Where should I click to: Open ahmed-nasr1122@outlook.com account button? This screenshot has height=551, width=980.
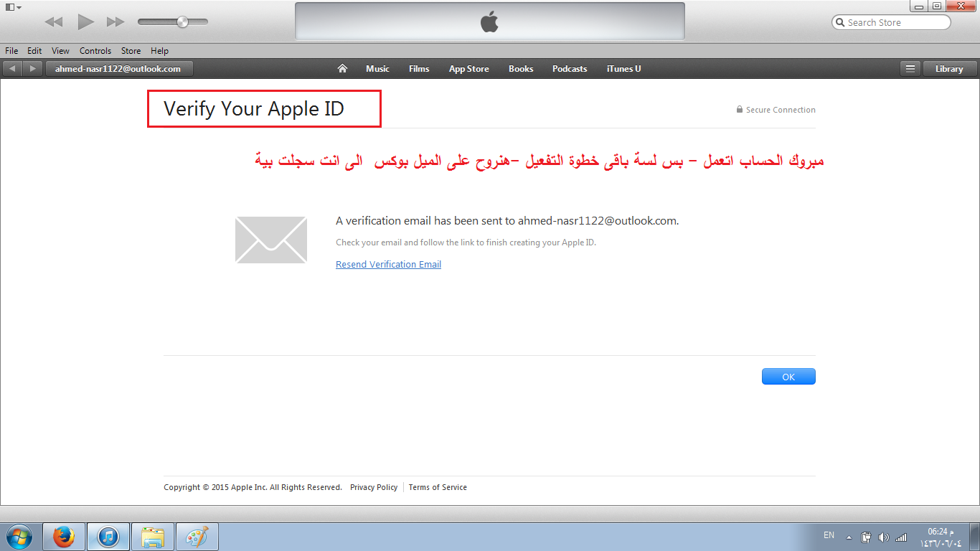pos(118,69)
